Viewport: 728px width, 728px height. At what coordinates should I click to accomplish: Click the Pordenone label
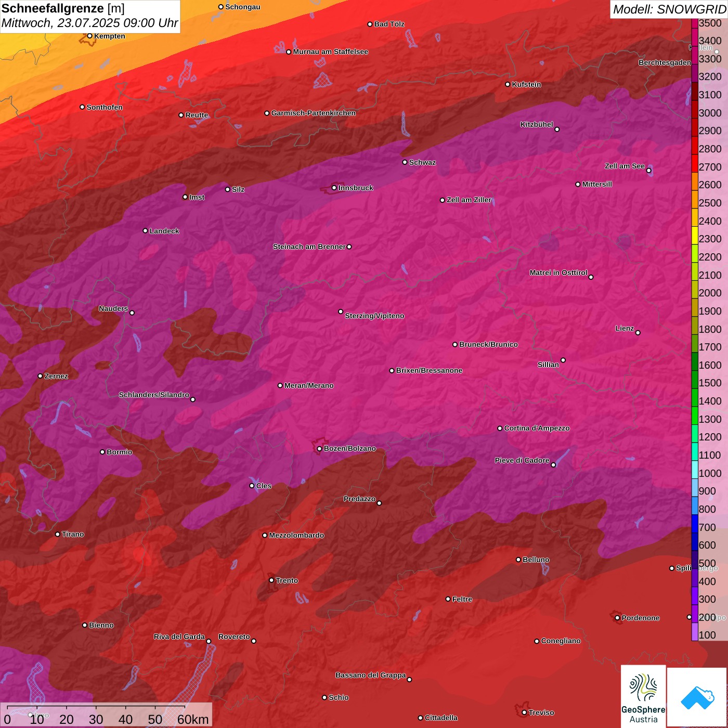tap(641, 618)
